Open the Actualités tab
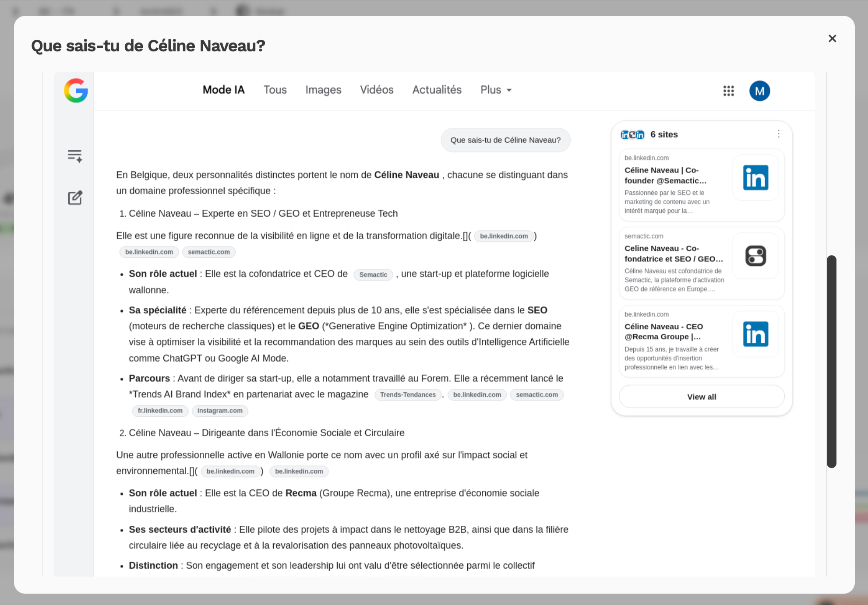 pos(437,90)
